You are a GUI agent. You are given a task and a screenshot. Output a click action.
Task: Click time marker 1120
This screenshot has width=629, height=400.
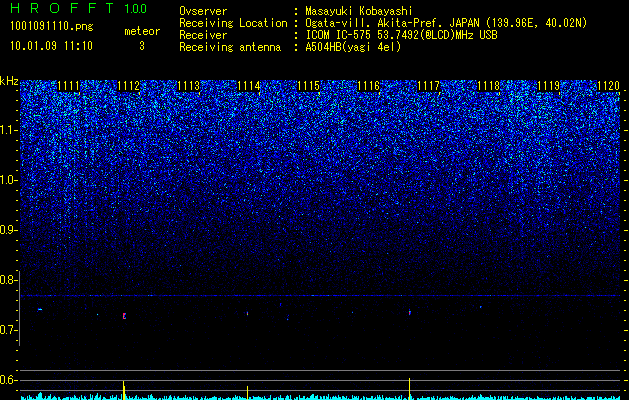(609, 86)
